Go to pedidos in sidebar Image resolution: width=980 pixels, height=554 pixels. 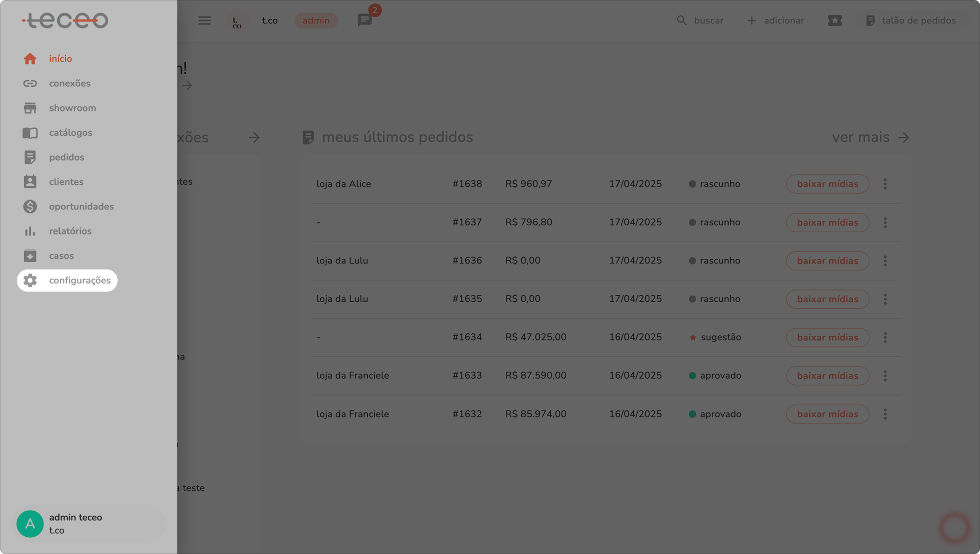click(x=66, y=158)
